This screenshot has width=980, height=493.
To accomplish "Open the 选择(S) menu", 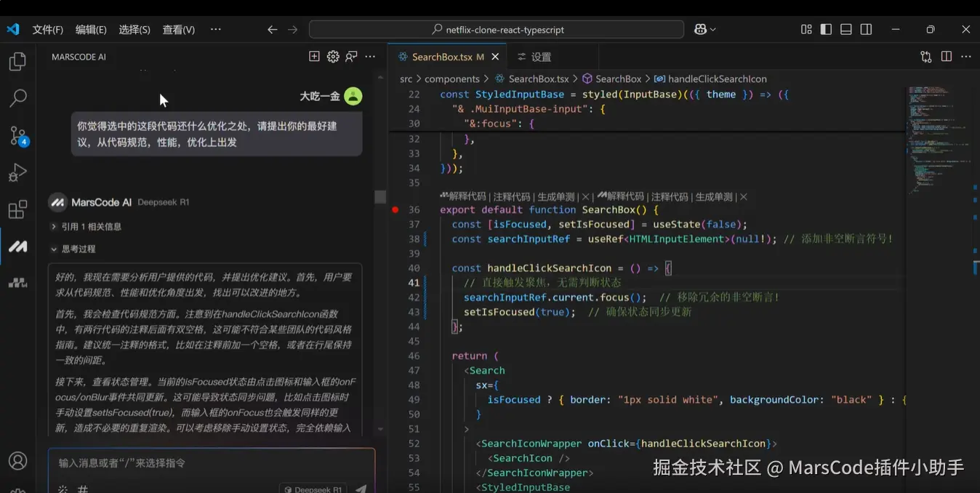I will (x=134, y=30).
